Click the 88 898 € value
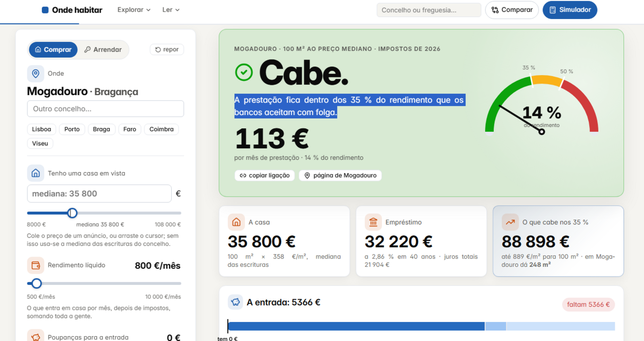The width and height of the screenshot is (644, 341). 535,242
